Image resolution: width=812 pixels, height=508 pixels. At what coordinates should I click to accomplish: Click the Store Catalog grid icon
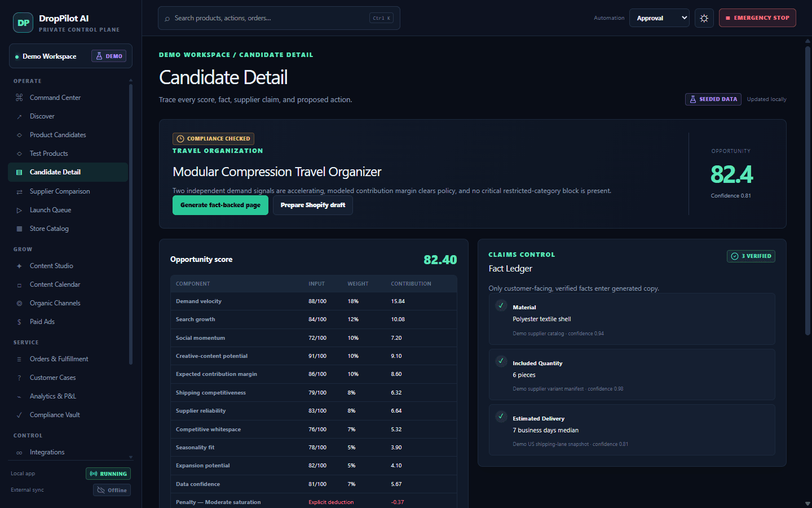pos(19,229)
